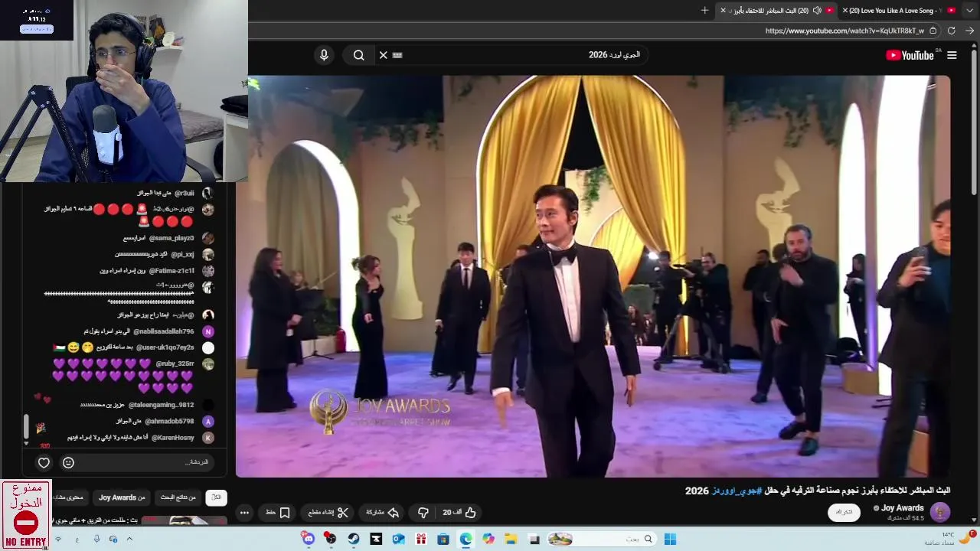The height and width of the screenshot is (551, 980).
Task: Open the YouTube hamburger guide menu
Action: [952, 55]
